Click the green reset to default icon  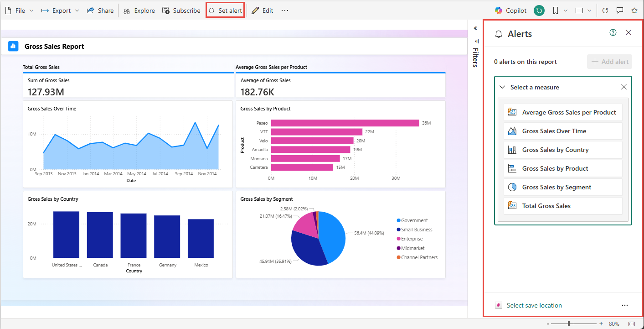[x=539, y=10]
